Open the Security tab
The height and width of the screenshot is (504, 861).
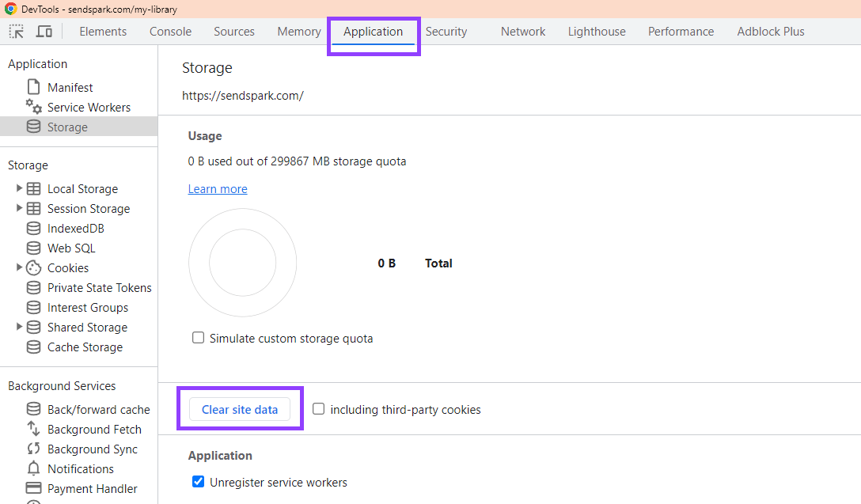(446, 32)
